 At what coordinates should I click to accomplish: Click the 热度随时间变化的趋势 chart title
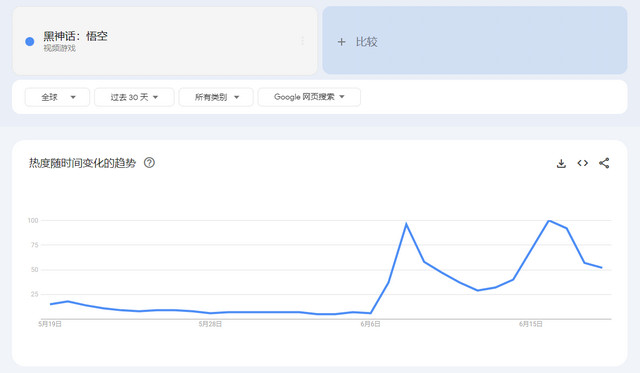pyautogui.click(x=82, y=163)
